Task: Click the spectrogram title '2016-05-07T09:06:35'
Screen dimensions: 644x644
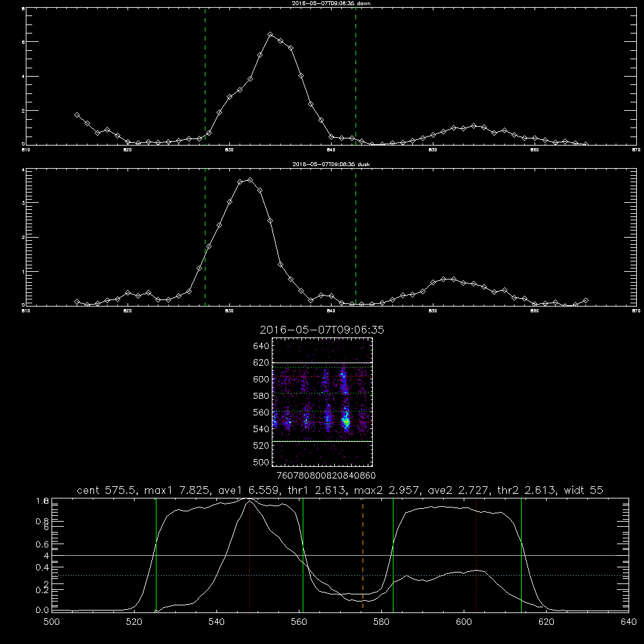Action: tap(322, 330)
